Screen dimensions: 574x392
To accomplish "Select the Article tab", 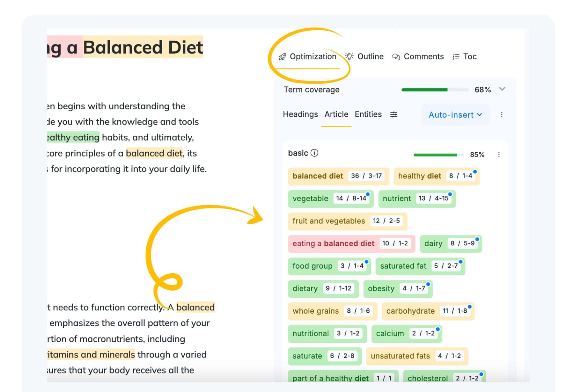I will [x=336, y=114].
